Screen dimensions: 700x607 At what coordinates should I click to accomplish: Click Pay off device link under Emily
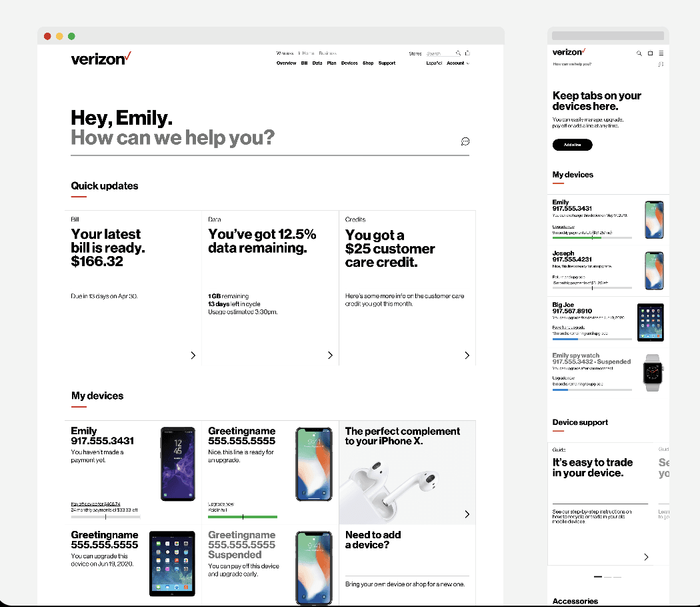click(x=95, y=504)
